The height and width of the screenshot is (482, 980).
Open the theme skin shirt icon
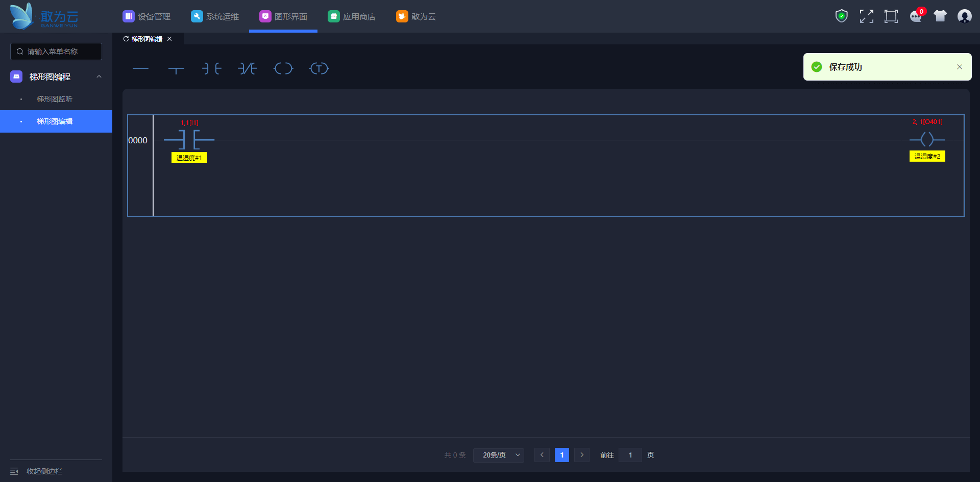click(940, 16)
